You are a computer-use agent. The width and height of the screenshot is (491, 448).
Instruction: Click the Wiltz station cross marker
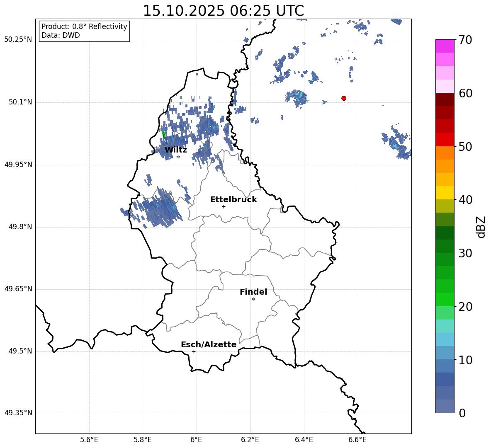[178, 157]
